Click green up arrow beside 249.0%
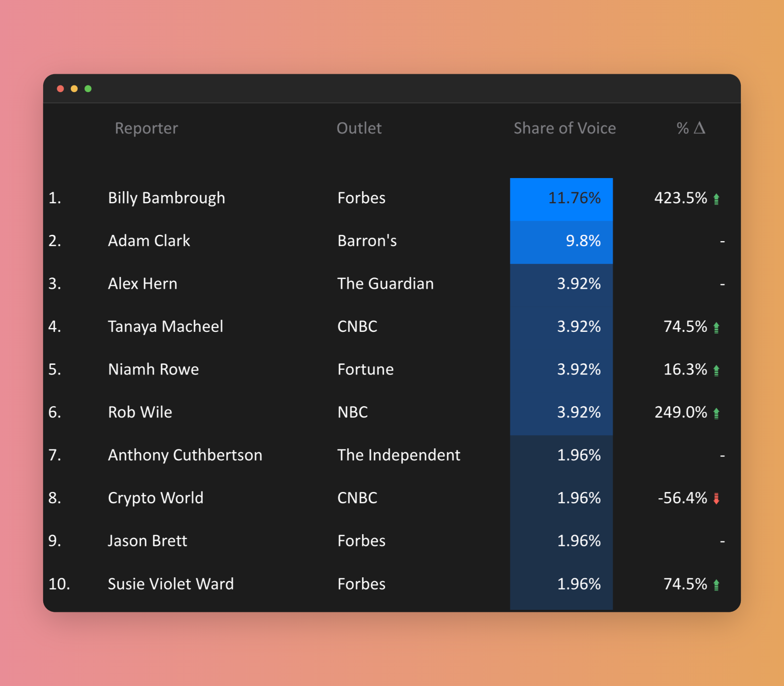Screen dimensions: 784x686 [x=716, y=413]
